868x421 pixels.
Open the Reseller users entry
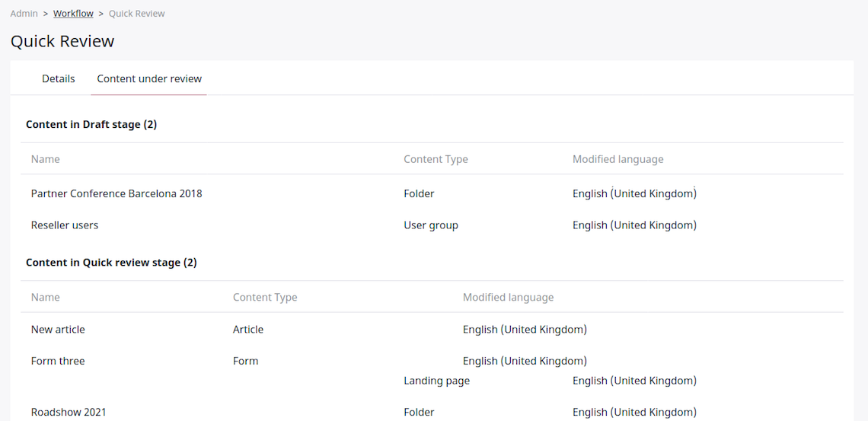[65, 225]
